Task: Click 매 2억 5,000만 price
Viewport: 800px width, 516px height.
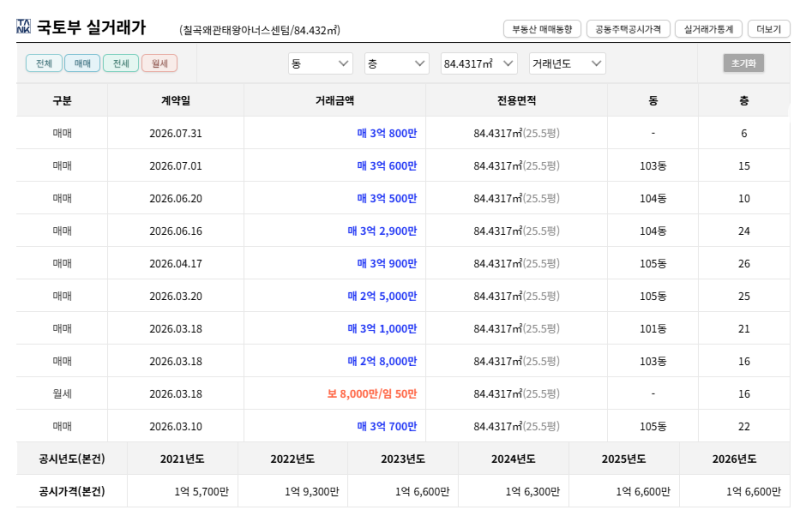Action: [382, 296]
